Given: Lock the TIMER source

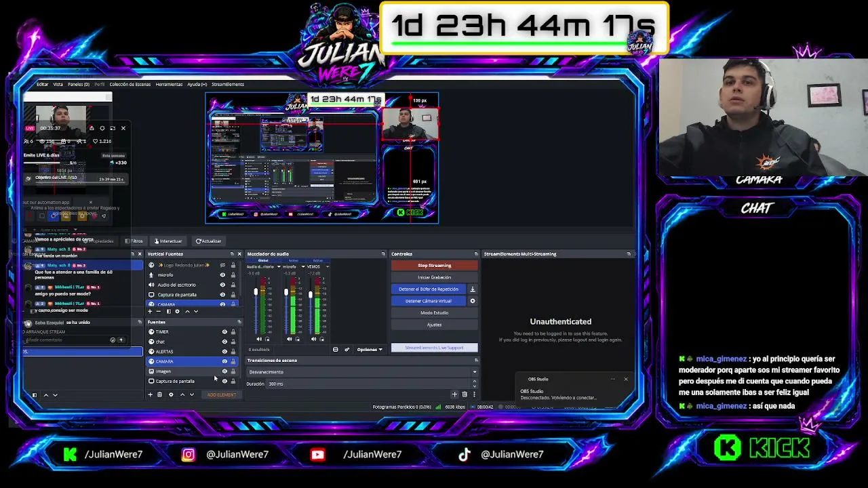Looking at the screenshot, I should pyautogui.click(x=233, y=331).
